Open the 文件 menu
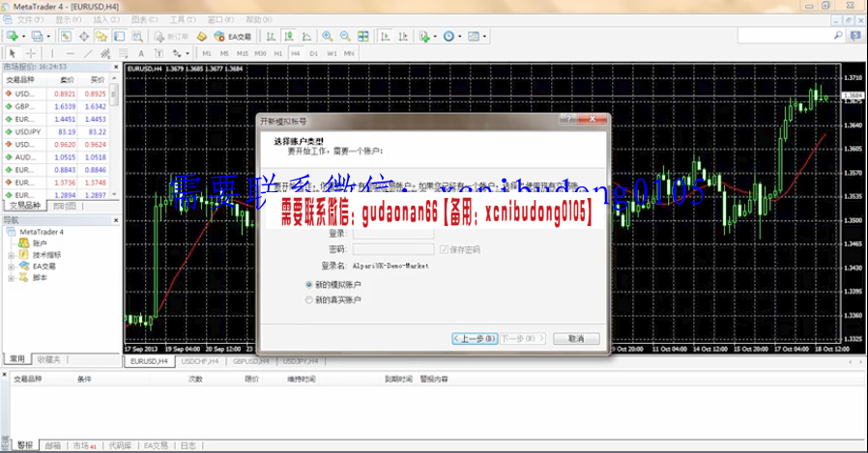Screen dimensions: 868x453 [x=30, y=20]
